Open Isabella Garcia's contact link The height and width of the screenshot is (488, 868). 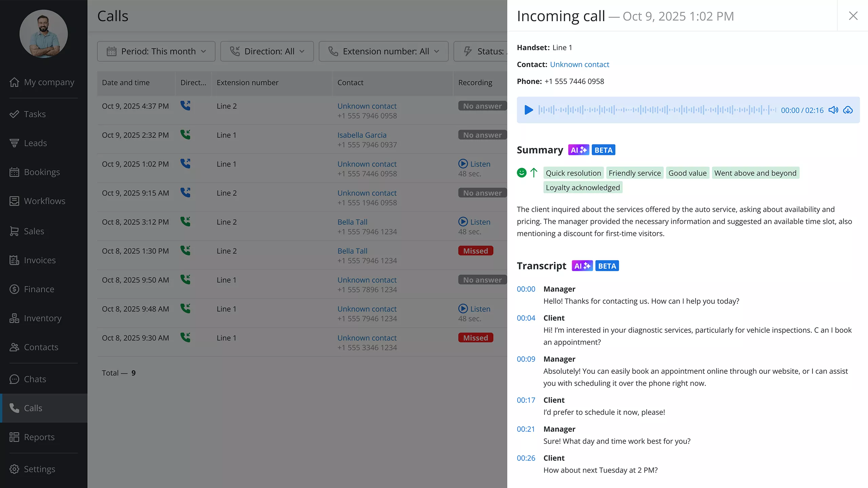point(361,135)
